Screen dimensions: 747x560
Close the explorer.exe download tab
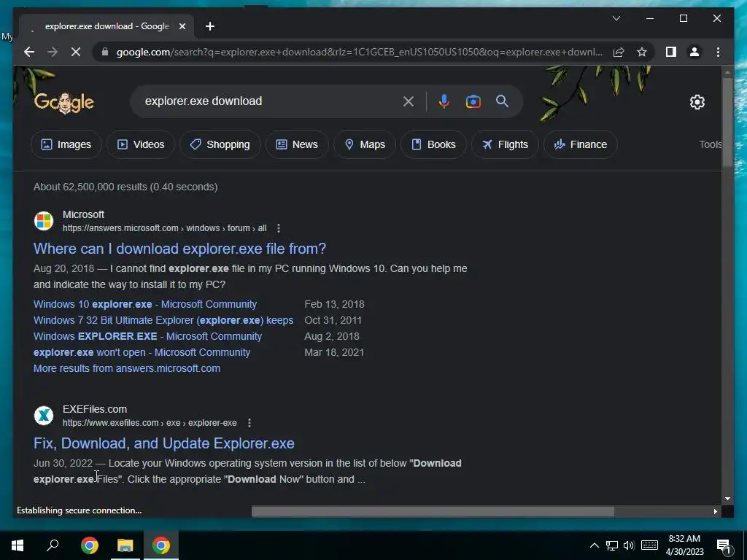click(x=182, y=26)
